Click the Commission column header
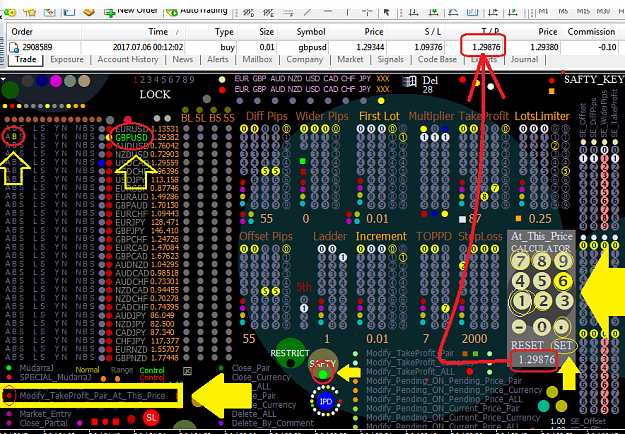 tap(591, 32)
